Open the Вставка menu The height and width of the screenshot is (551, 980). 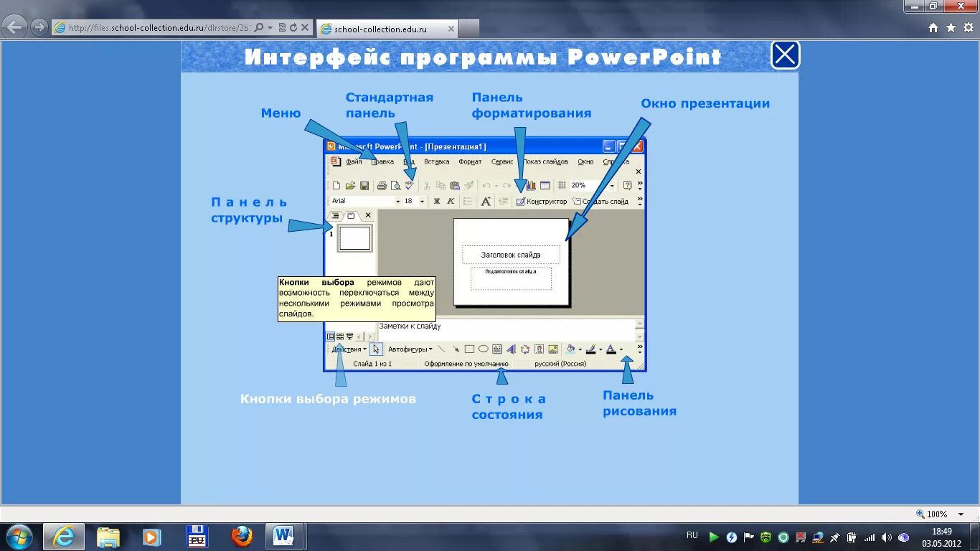point(436,162)
